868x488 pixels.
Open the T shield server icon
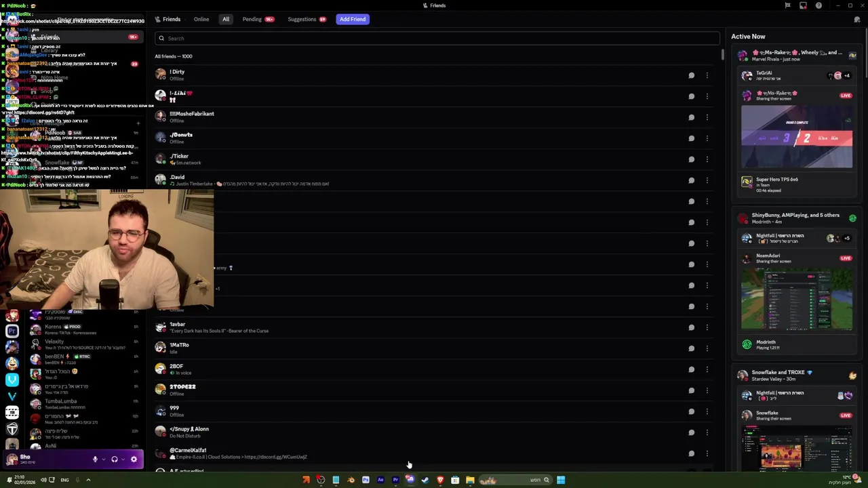click(x=12, y=428)
